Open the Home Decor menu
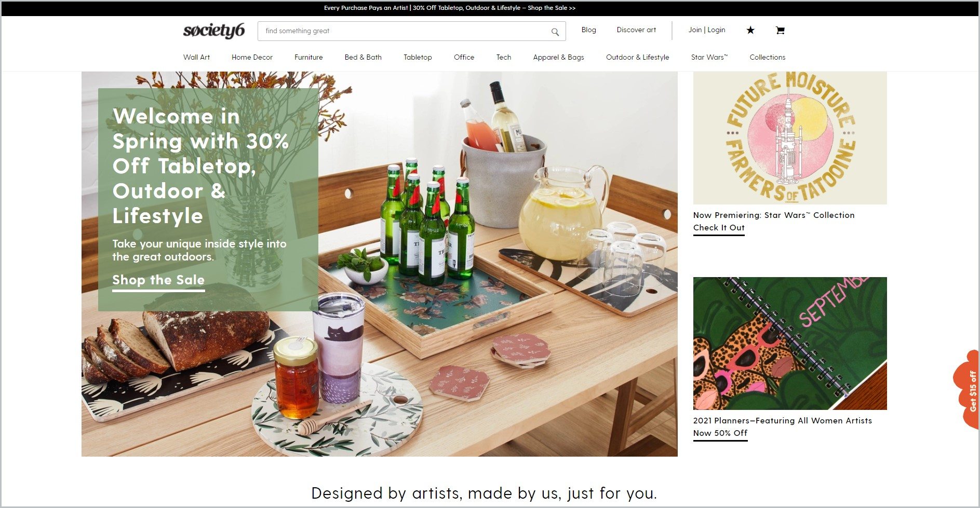Viewport: 980px width, 508px height. coord(252,57)
